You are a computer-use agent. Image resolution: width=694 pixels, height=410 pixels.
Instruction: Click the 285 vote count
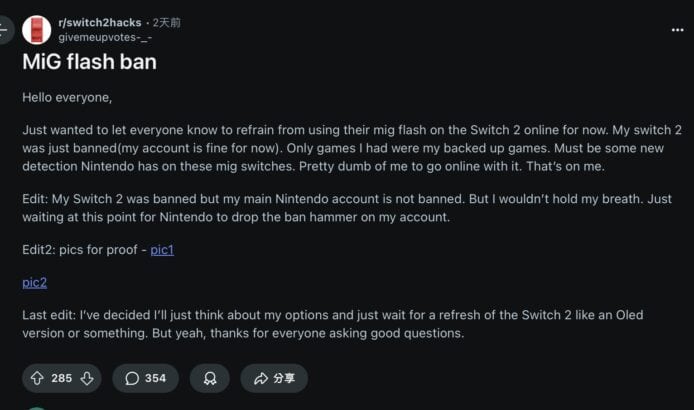pos(61,378)
